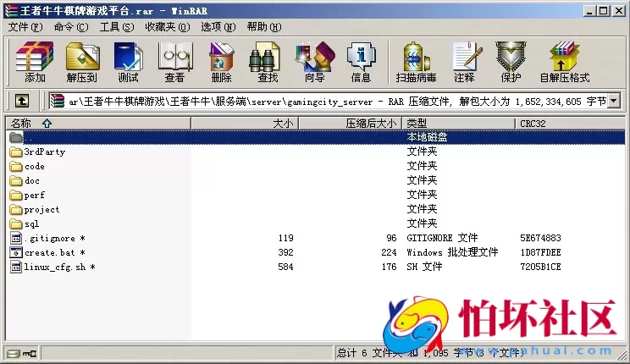Click the 'SH 文件' type cell

click(424, 267)
